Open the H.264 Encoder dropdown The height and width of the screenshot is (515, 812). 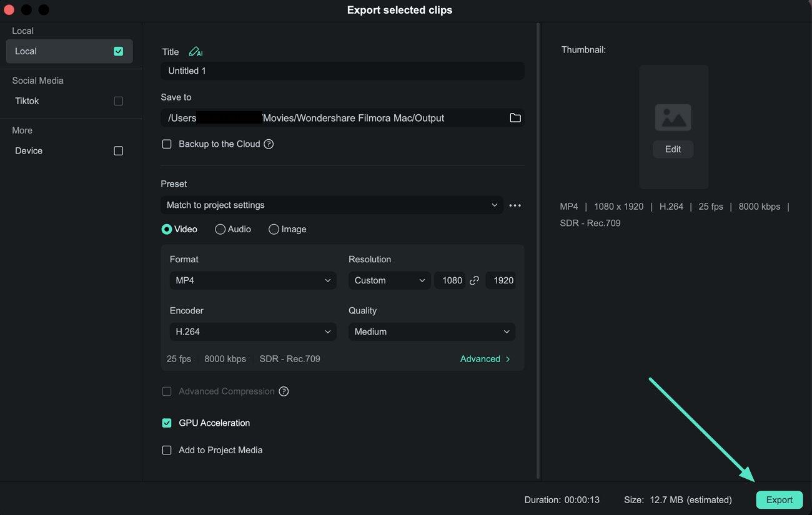pos(253,332)
